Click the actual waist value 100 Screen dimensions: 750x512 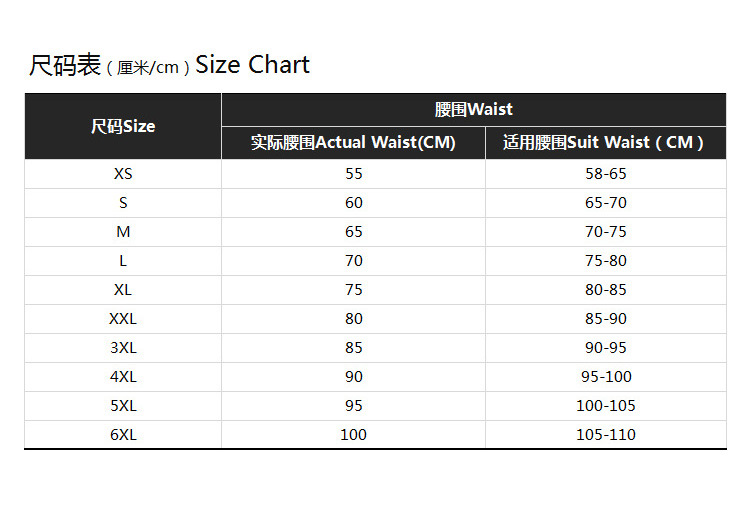tap(353, 435)
